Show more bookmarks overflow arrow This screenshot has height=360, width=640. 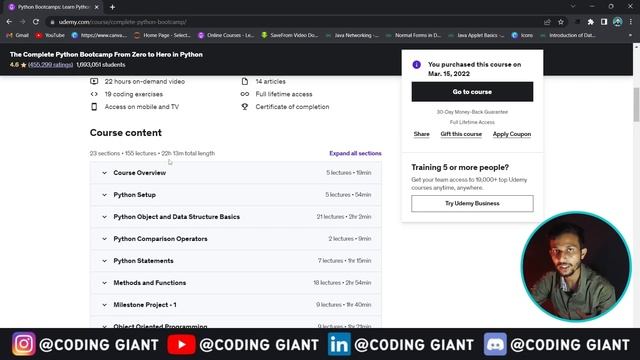pos(630,36)
